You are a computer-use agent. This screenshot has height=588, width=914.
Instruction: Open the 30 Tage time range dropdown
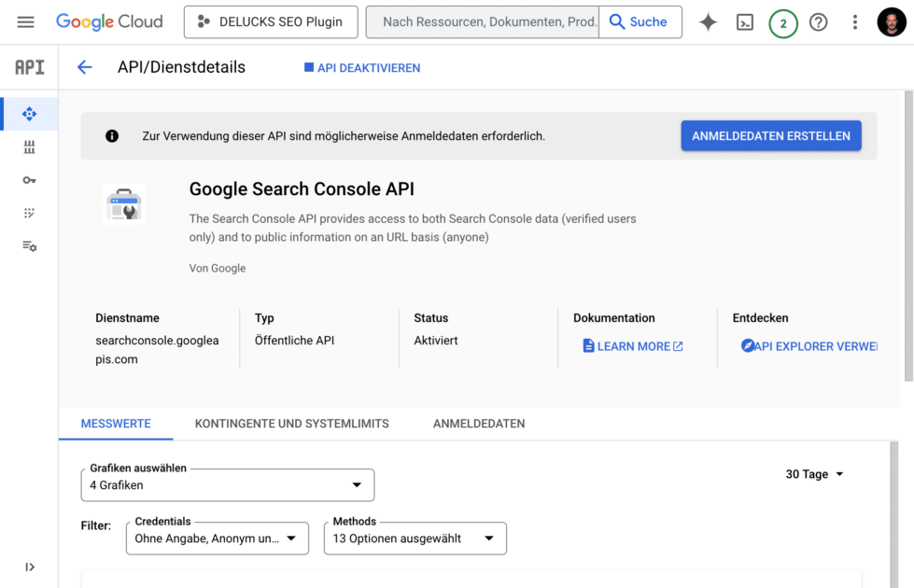click(814, 474)
